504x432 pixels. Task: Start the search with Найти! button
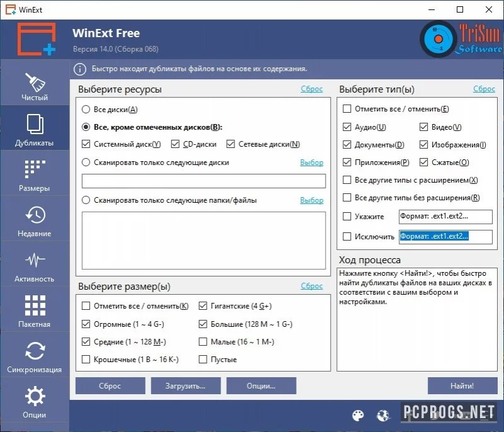462,386
